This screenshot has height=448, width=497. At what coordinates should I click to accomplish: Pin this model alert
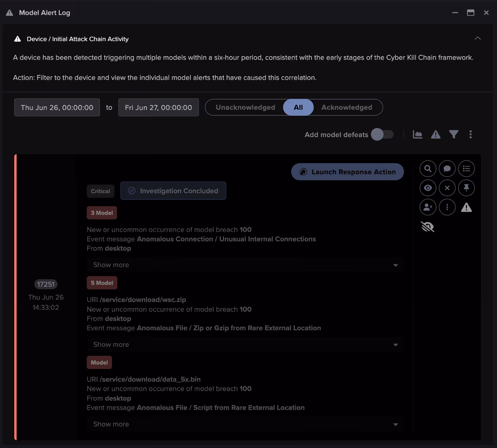pos(467,188)
